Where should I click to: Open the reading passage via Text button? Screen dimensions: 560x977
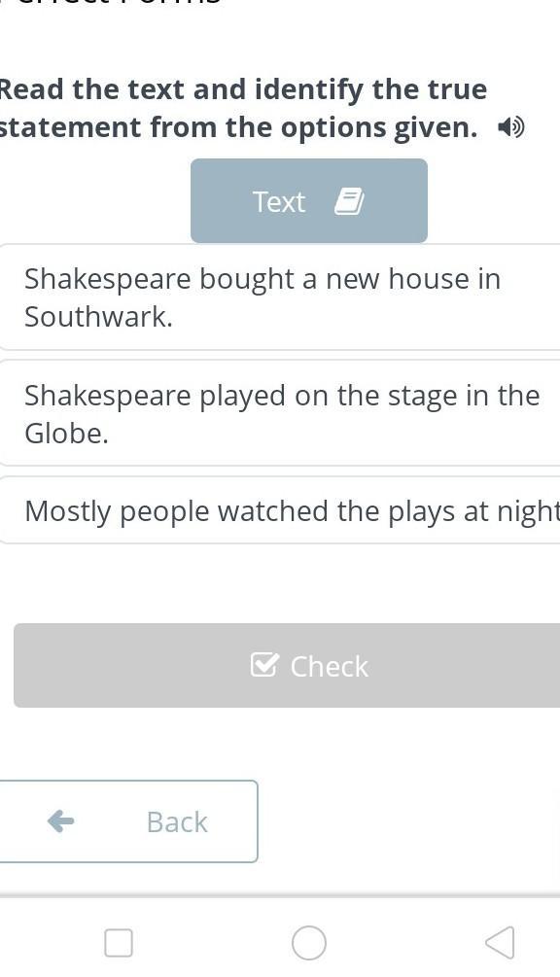[x=309, y=200]
